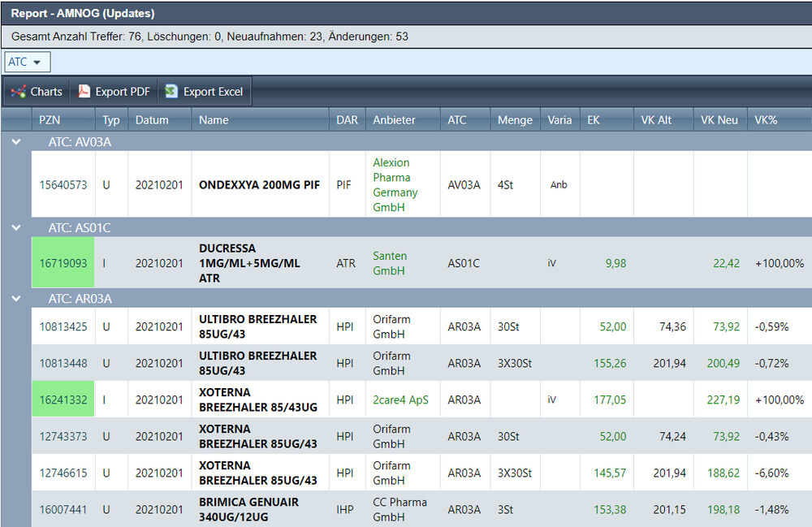Select PZN 12746615 cell
The height and width of the screenshot is (527, 812).
(x=63, y=473)
